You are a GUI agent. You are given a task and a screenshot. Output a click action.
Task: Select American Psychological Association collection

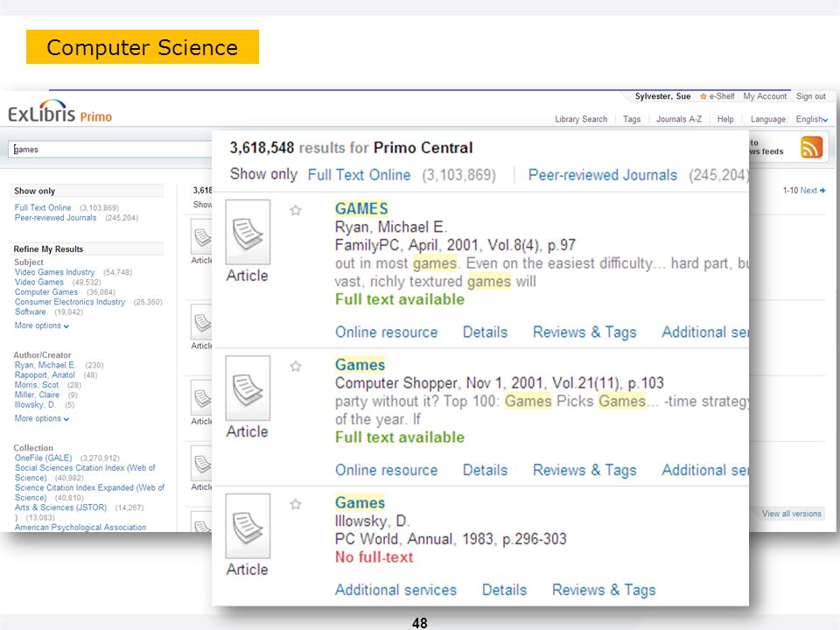coord(80,527)
